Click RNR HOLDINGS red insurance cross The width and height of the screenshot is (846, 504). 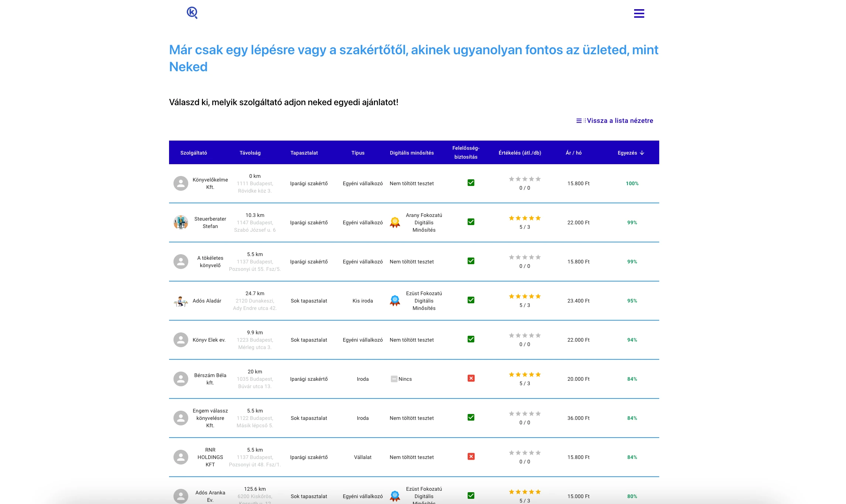point(471,456)
